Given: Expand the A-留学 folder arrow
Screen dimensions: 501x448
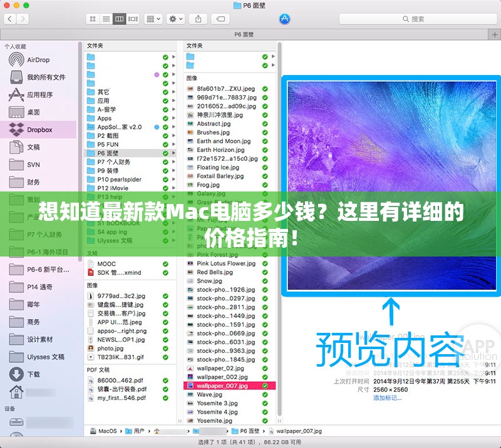Looking at the screenshot, I should [173, 109].
